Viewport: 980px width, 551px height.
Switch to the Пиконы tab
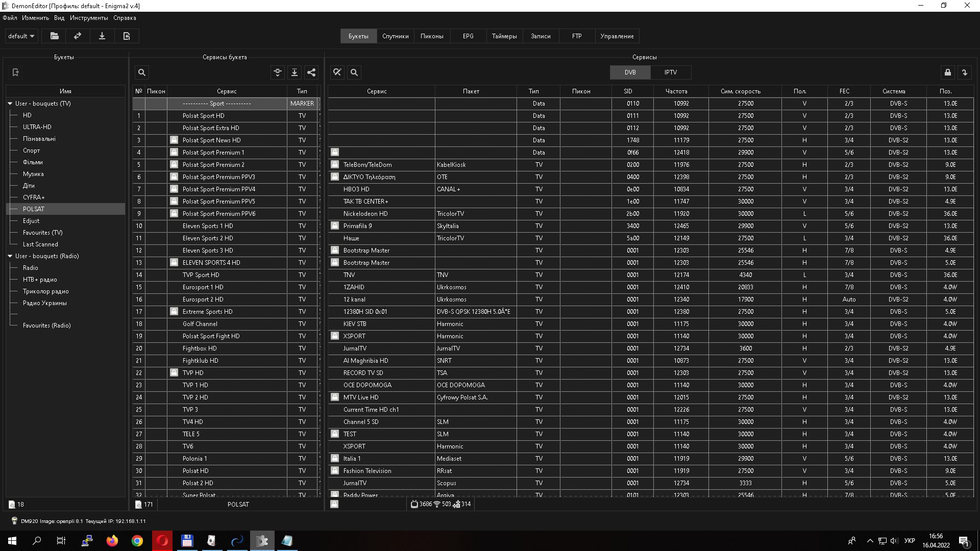coord(432,36)
